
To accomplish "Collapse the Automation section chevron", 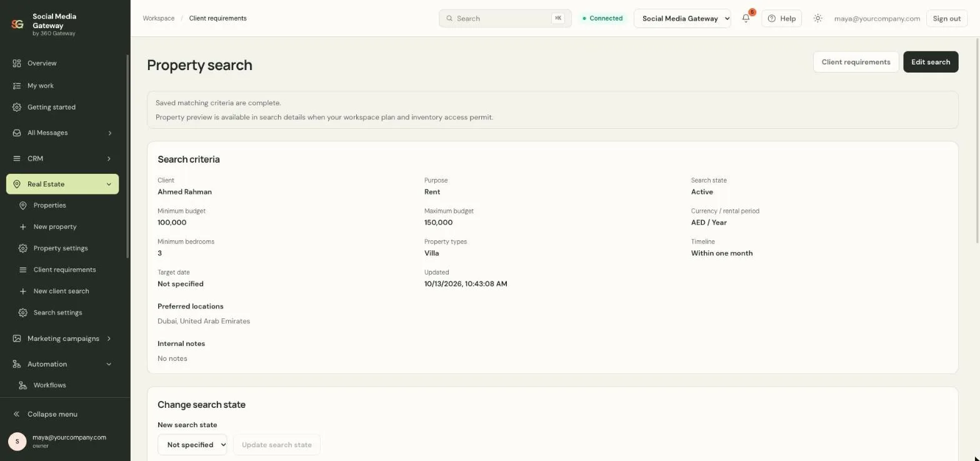I will coord(109,364).
